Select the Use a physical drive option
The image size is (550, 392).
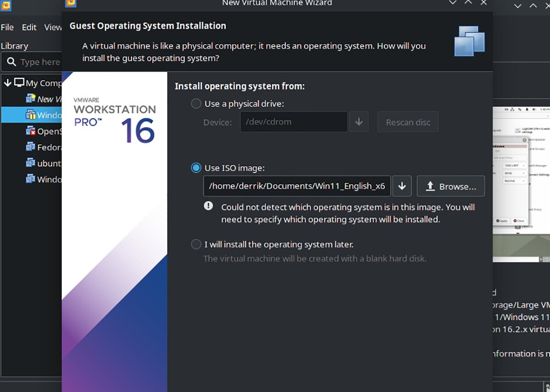[x=196, y=103]
